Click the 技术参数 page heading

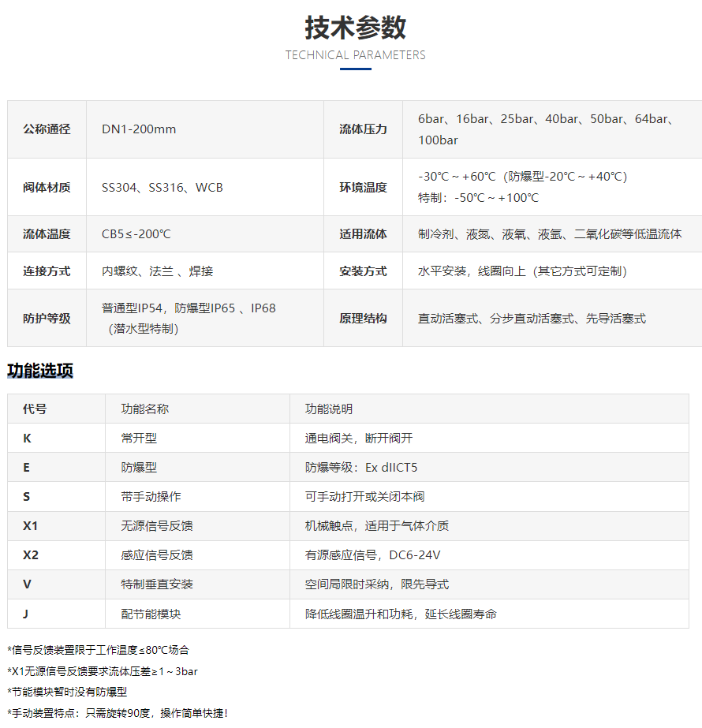tap(355, 28)
